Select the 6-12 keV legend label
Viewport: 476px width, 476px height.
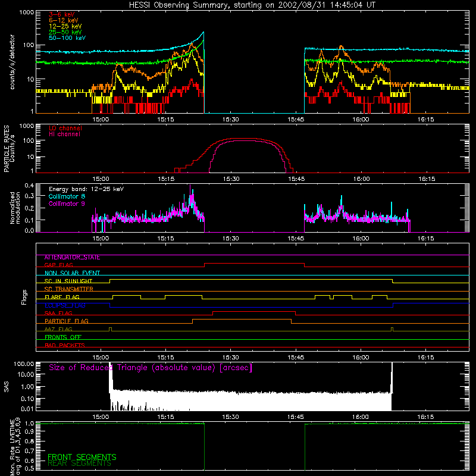64,20
